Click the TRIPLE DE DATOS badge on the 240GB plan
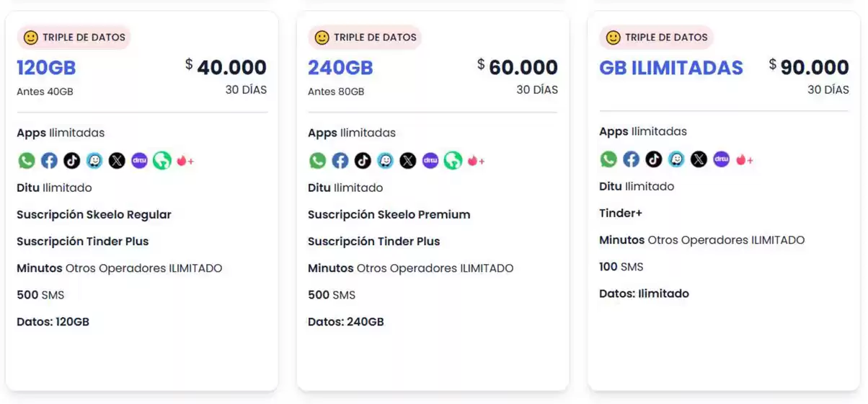 365,38
